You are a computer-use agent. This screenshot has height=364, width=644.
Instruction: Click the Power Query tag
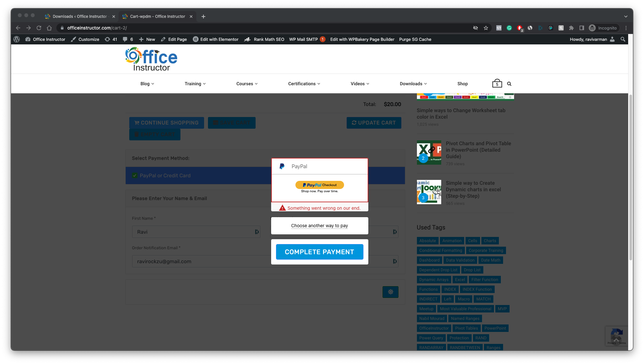coord(431,338)
